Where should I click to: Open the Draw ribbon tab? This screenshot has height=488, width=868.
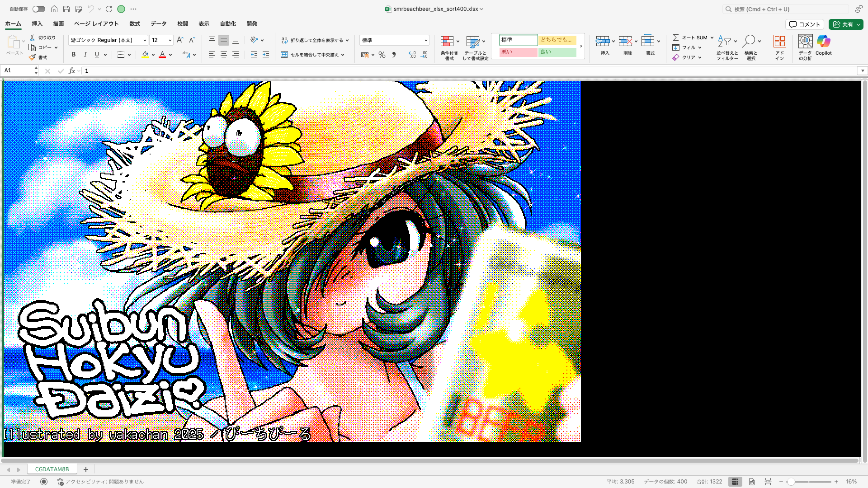point(58,24)
